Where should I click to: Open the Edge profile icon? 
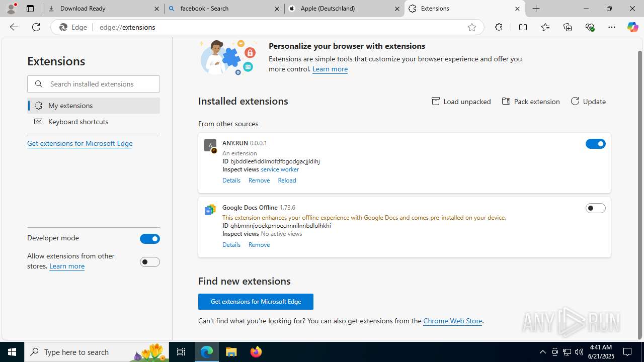pyautogui.click(x=11, y=9)
